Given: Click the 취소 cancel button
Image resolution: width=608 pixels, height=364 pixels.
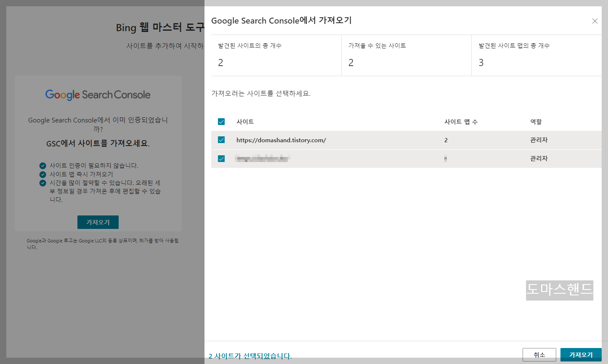Looking at the screenshot, I should (539, 355).
